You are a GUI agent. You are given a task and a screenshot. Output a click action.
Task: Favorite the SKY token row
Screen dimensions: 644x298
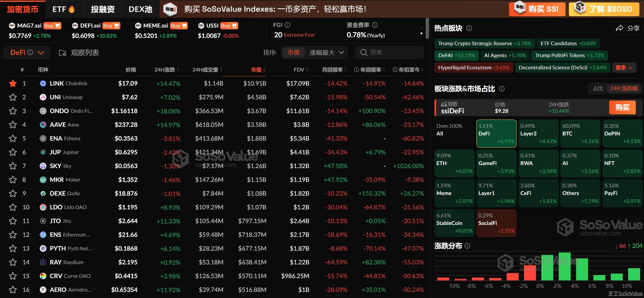13,166
